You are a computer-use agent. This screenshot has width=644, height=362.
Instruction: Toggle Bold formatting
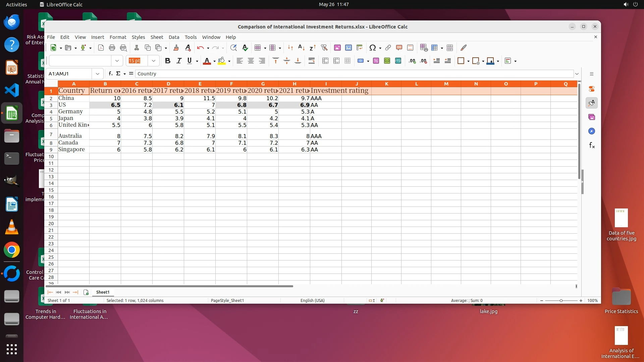[x=168, y=61]
